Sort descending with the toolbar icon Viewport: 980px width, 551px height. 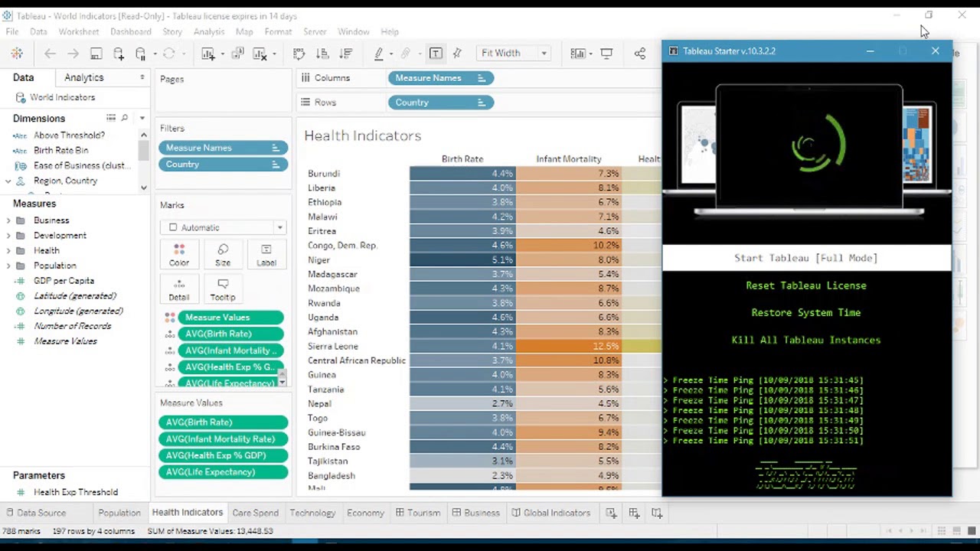tap(345, 54)
